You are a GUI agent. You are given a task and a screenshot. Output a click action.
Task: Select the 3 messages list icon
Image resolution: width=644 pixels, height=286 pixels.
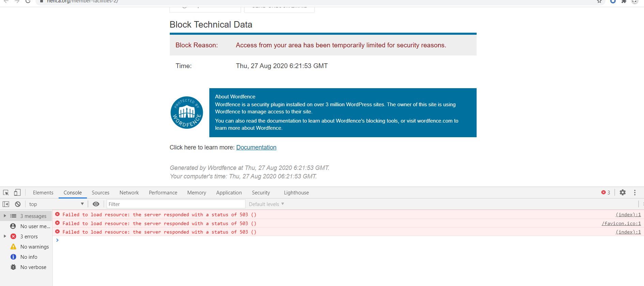click(13, 216)
